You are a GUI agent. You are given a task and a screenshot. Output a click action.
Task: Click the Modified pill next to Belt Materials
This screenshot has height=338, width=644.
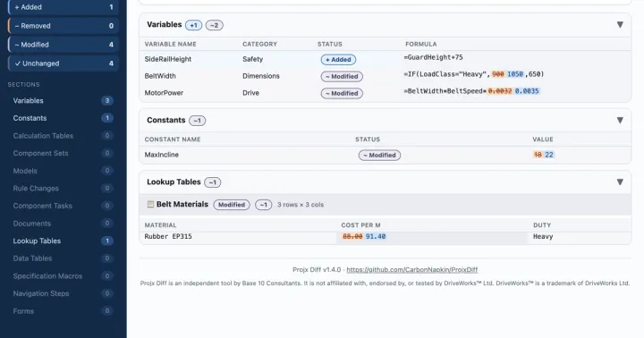(232, 205)
